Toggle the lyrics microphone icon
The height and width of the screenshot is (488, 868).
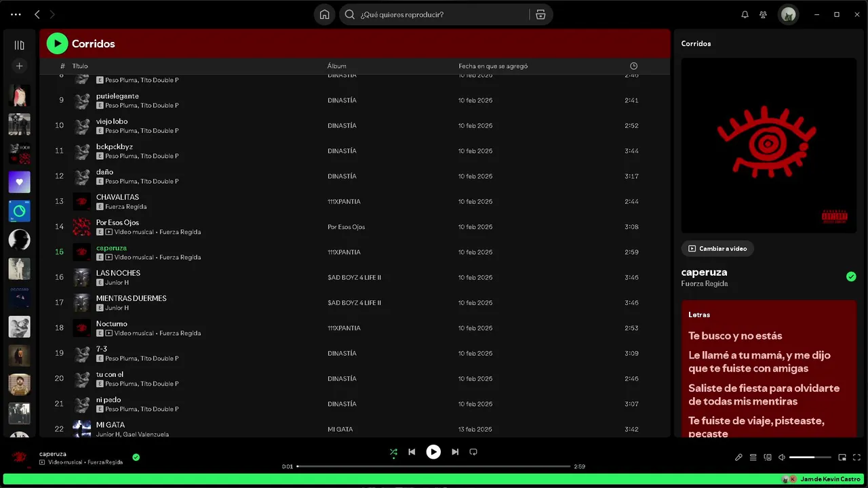point(738,457)
